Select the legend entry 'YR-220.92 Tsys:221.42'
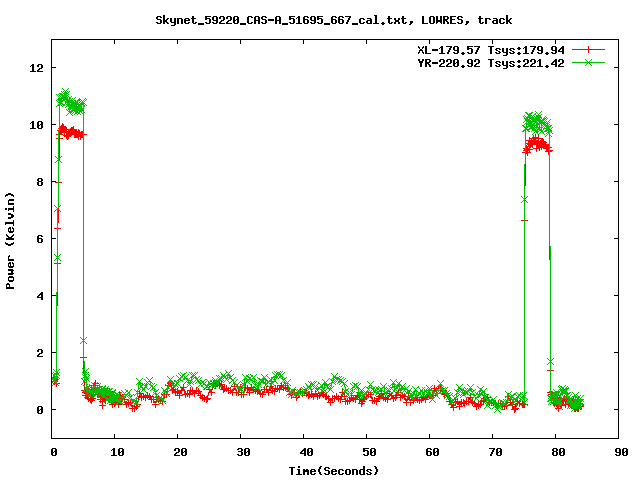Viewport: 640px width, 480px height. coord(491,63)
